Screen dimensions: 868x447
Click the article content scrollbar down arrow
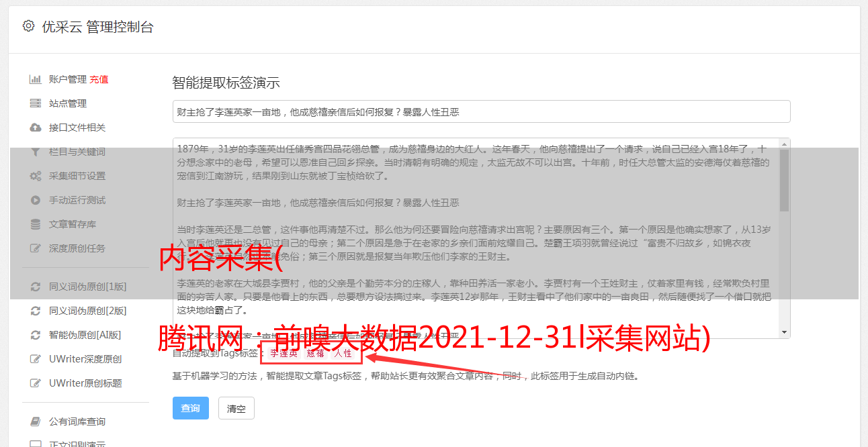click(x=784, y=332)
